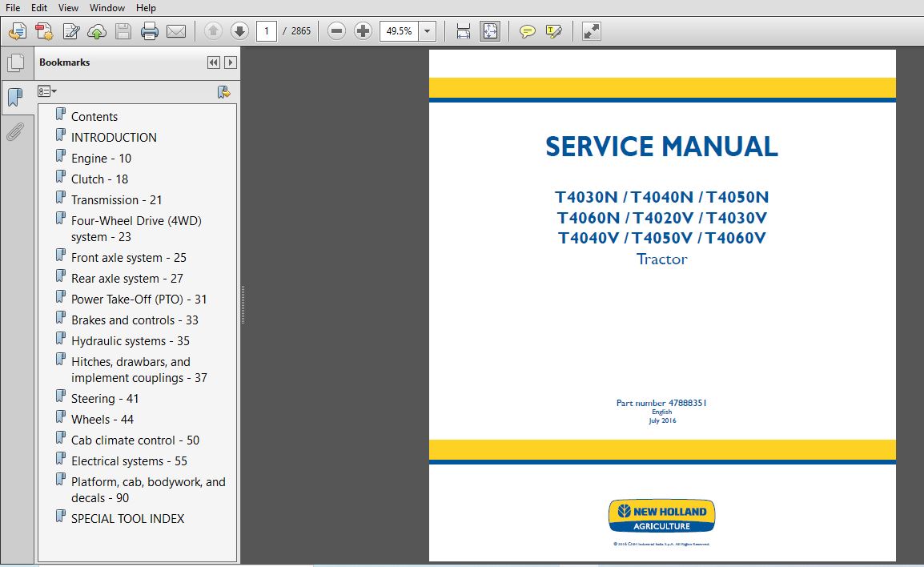Open the Wheels - 44 bookmark
The height and width of the screenshot is (567, 924).
click(102, 419)
